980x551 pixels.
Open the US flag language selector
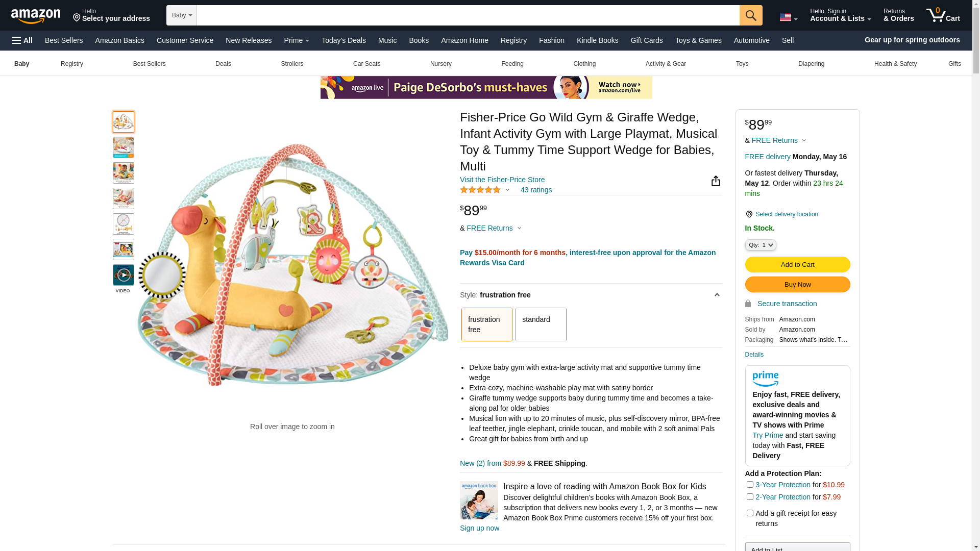pyautogui.click(x=789, y=17)
